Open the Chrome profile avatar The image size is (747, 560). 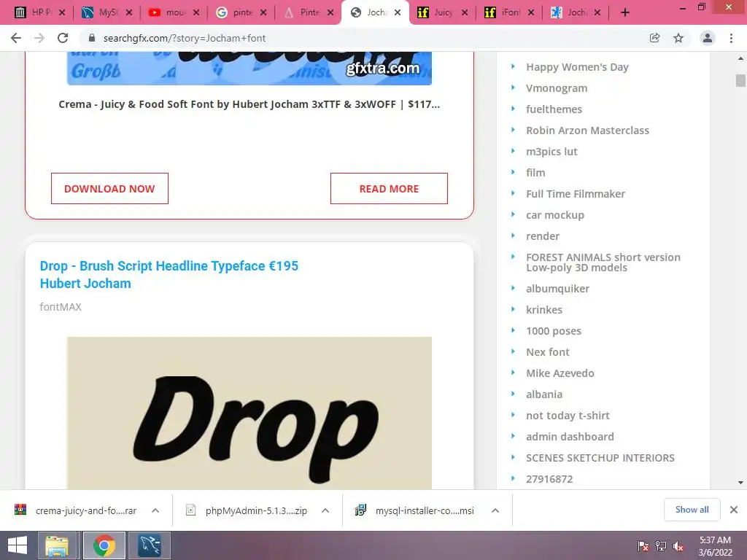708,38
